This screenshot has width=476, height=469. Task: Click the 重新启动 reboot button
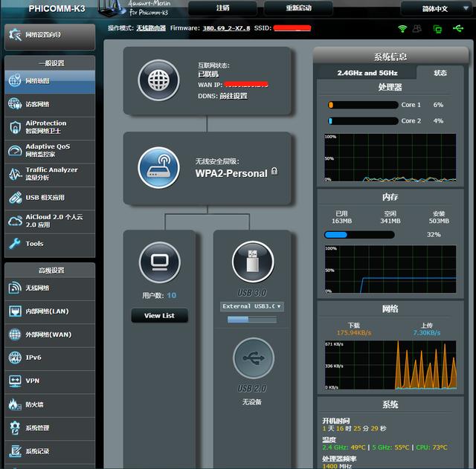pos(298,8)
